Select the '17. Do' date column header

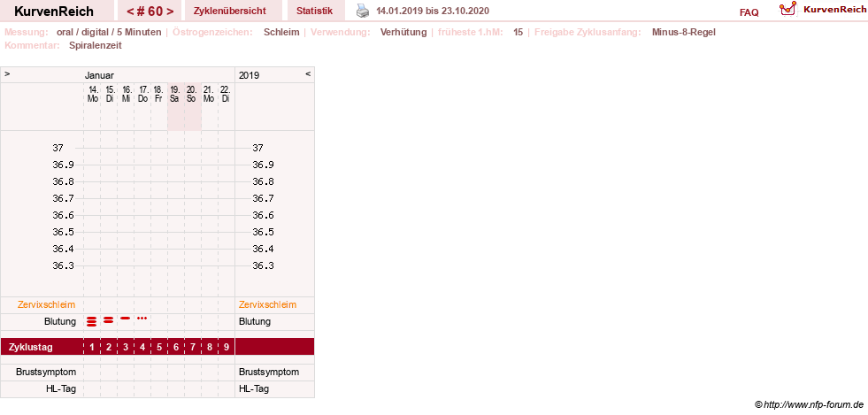click(x=142, y=94)
